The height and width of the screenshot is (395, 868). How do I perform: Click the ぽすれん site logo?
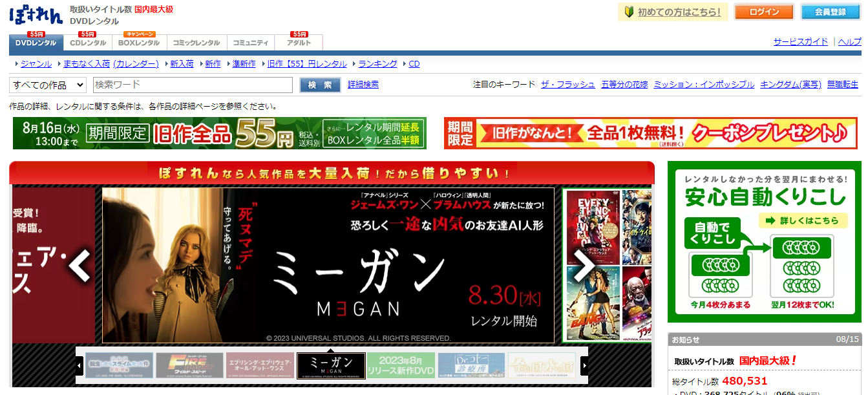[36, 16]
